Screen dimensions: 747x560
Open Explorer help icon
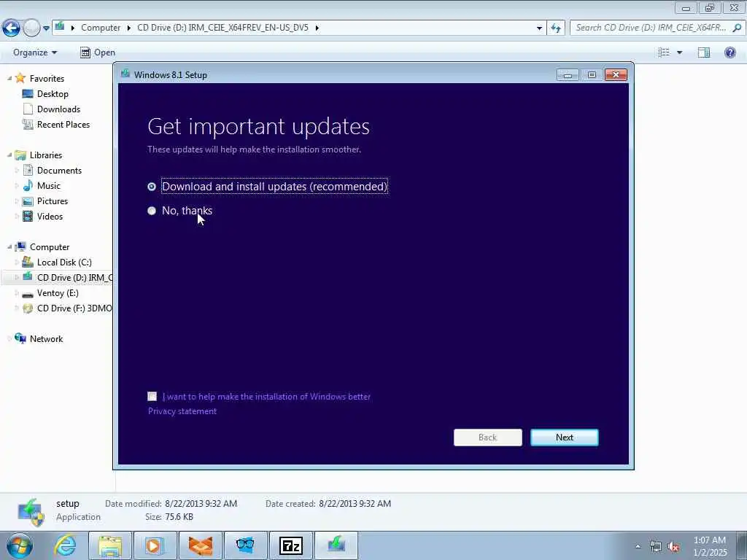729,52
